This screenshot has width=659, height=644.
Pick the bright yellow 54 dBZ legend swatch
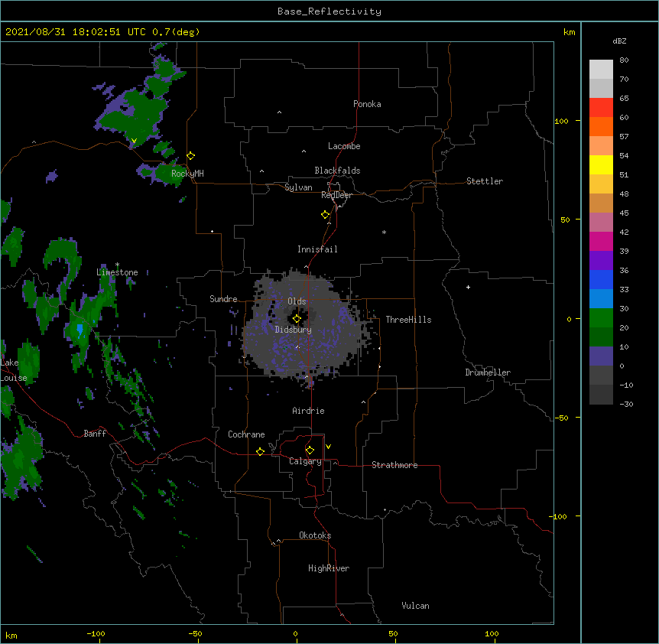coord(601,164)
